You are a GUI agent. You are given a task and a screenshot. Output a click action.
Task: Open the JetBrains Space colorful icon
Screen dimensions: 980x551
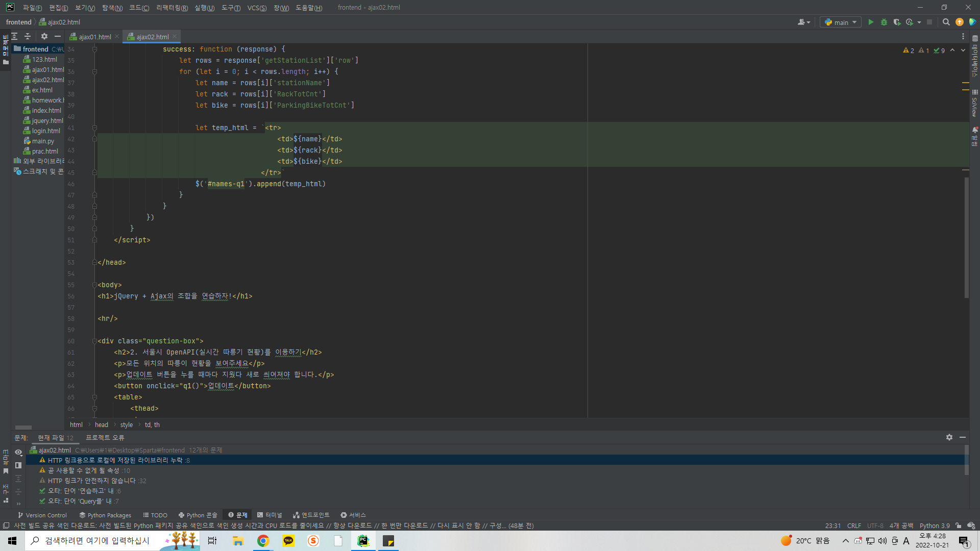[972, 22]
